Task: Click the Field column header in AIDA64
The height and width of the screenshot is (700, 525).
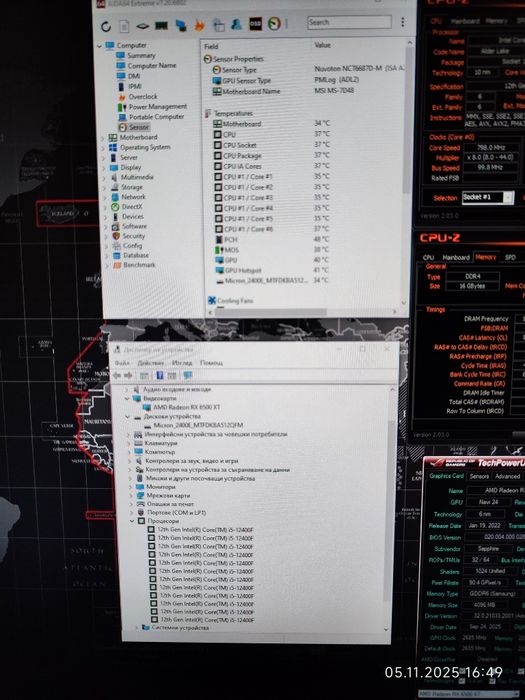Action: coord(211,46)
